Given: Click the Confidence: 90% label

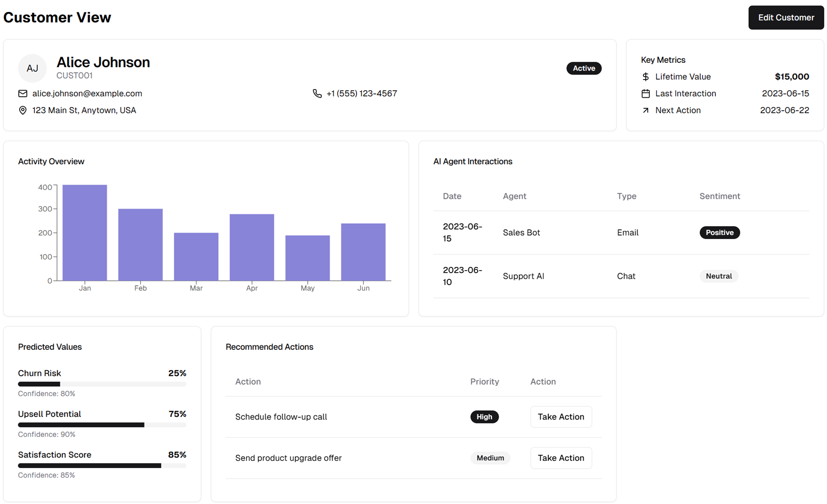Looking at the screenshot, I should (x=47, y=435).
